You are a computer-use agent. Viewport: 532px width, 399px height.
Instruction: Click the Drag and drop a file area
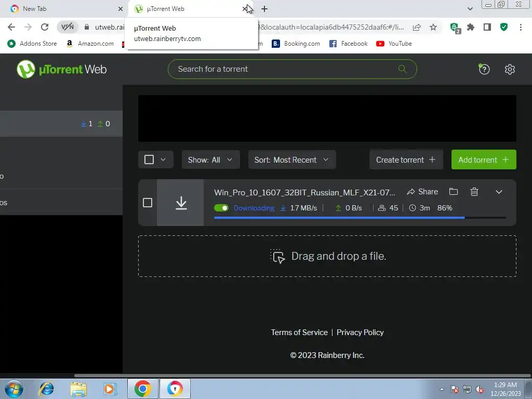tap(327, 256)
